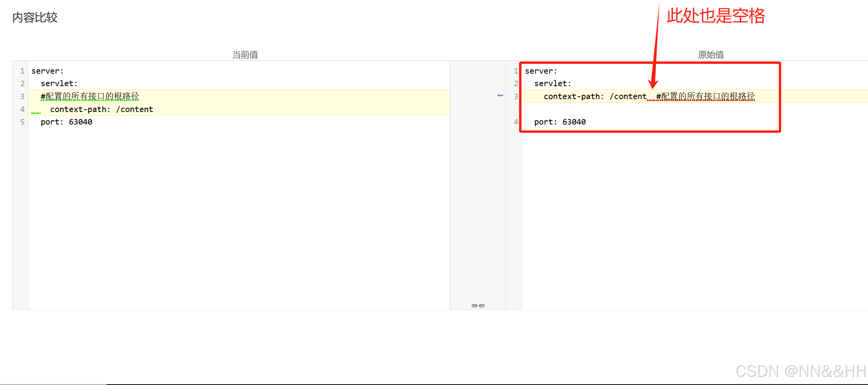
Task: Click the trailing comment #配置的所有接口的根路径 in the right pane
Action: pos(706,96)
